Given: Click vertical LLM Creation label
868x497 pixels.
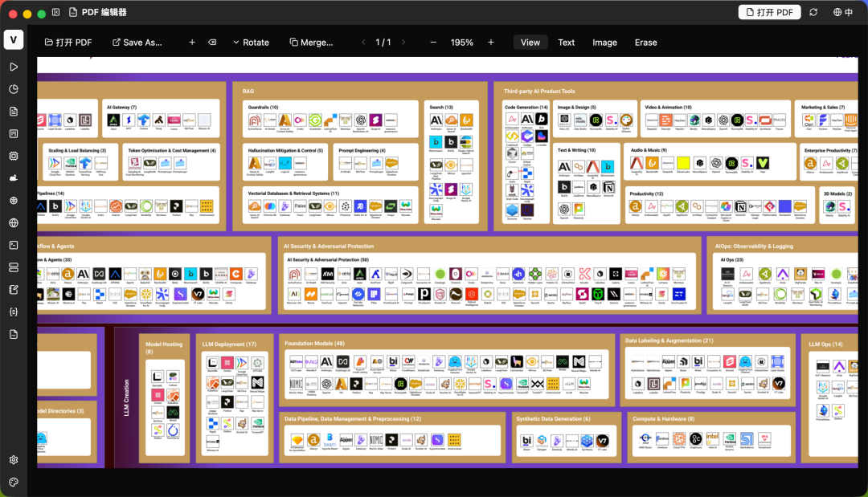Looking at the screenshot, I should pyautogui.click(x=126, y=397).
